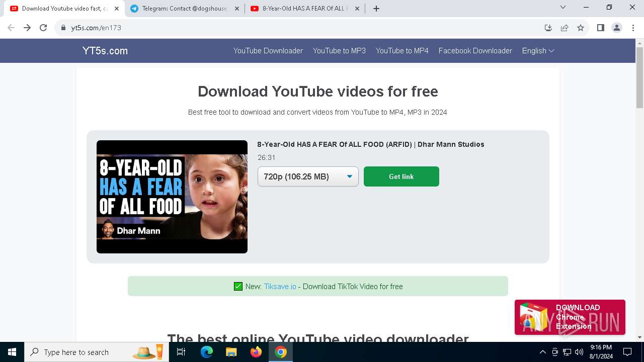644x362 pixels.
Task: Open the Chrome side panel
Action: [600, 28]
